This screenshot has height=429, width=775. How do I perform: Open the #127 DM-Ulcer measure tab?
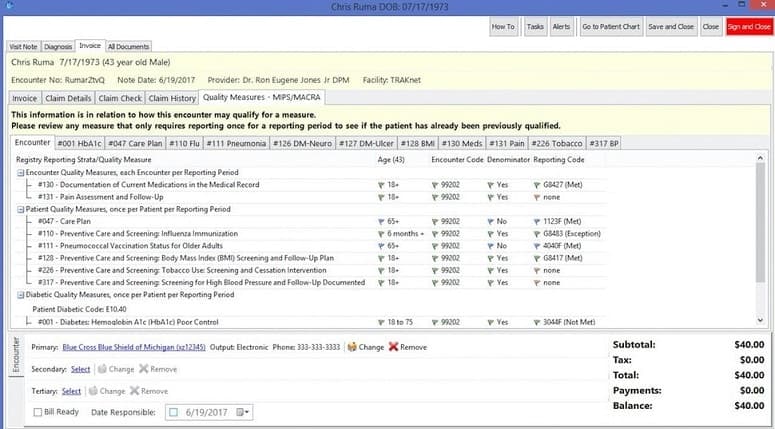pyautogui.click(x=366, y=143)
